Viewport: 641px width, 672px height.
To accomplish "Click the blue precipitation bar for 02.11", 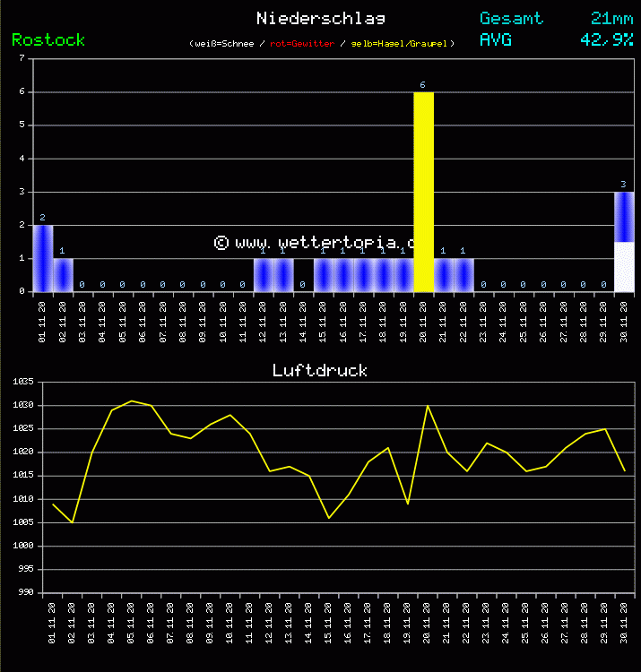I will 63,275.
